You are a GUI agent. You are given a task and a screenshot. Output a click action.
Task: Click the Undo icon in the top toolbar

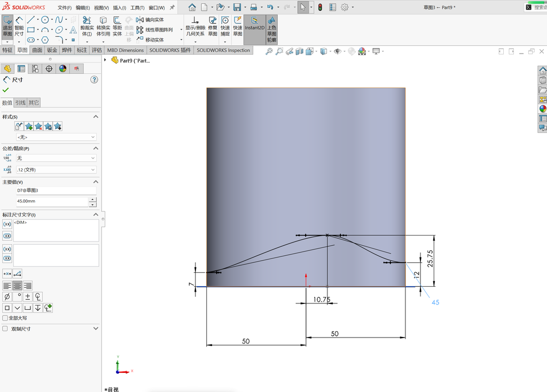[x=270, y=7]
